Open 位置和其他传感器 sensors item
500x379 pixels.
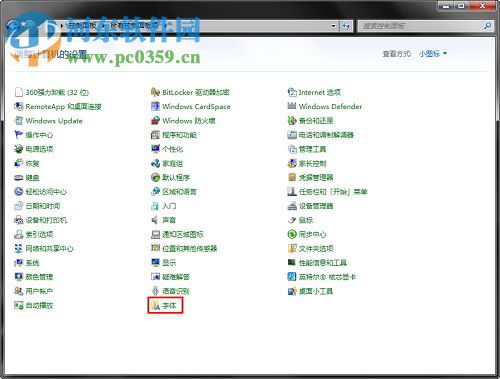click(184, 248)
